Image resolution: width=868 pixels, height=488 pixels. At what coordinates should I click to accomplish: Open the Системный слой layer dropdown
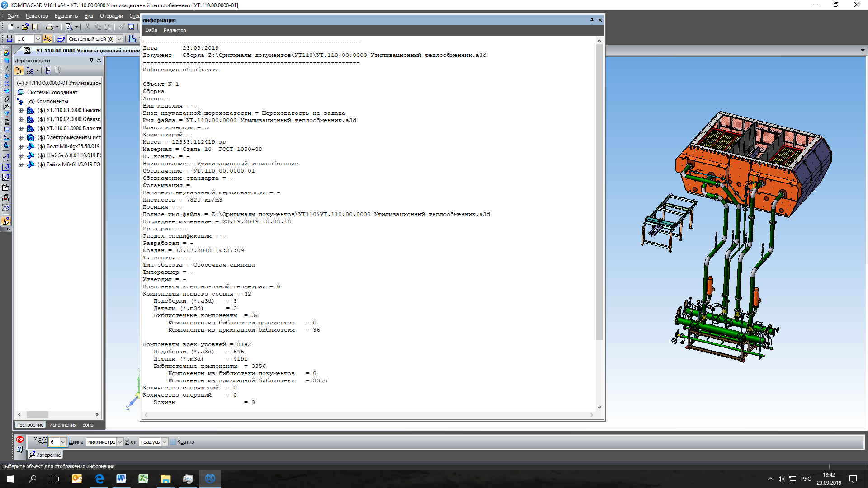tap(120, 39)
